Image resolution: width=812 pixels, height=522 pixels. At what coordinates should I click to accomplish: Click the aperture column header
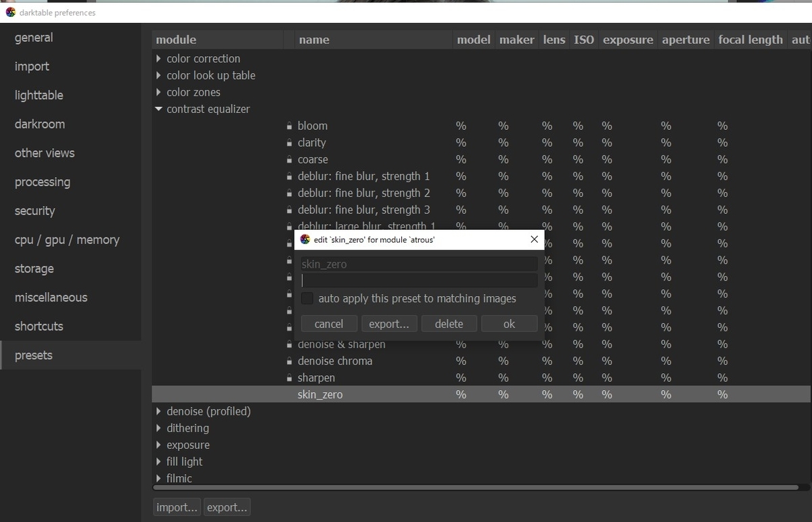[x=686, y=40]
